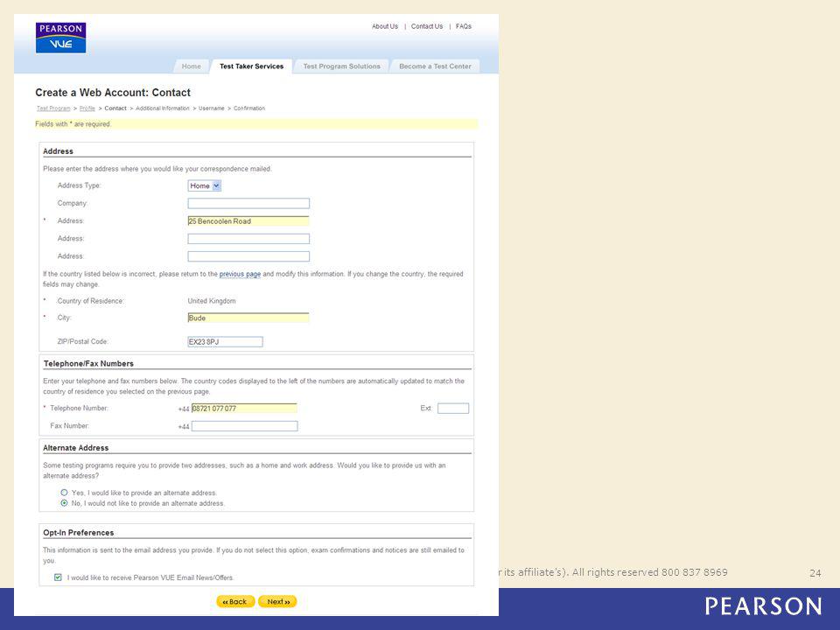Select the Yes alternate address radio button
Image resolution: width=840 pixels, height=630 pixels.
[x=64, y=493]
